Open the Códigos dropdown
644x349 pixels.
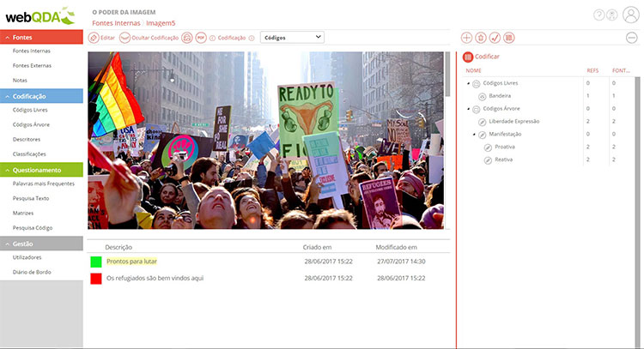[x=292, y=38]
